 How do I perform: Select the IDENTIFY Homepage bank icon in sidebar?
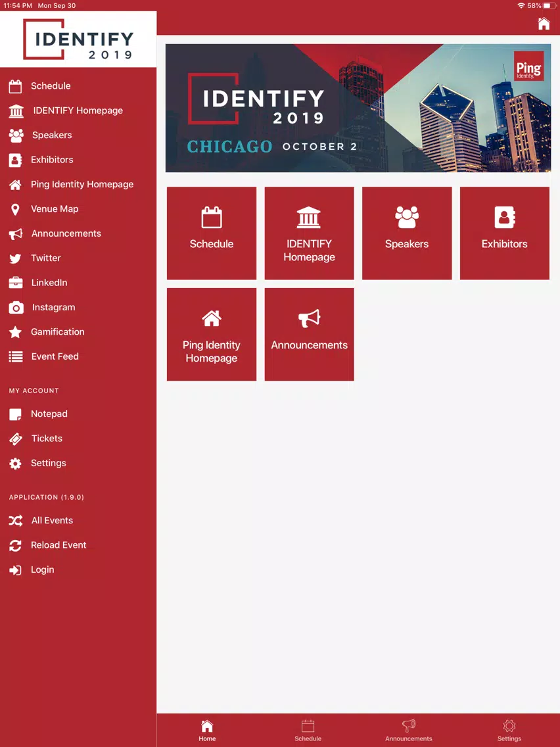(x=16, y=111)
